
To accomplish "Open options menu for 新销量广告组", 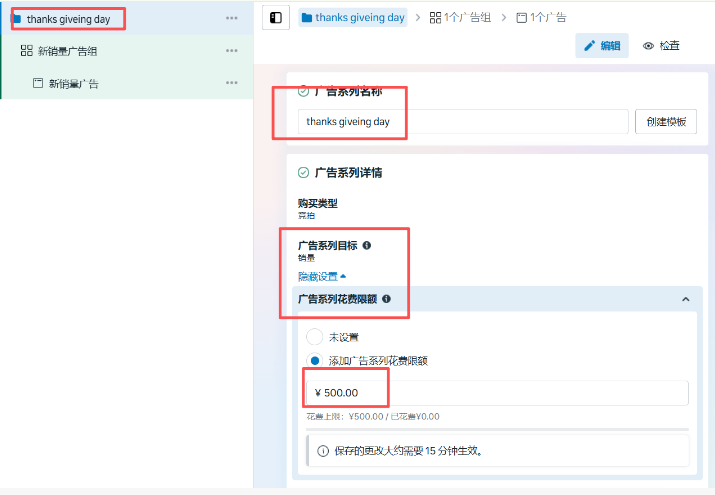I will 232,51.
